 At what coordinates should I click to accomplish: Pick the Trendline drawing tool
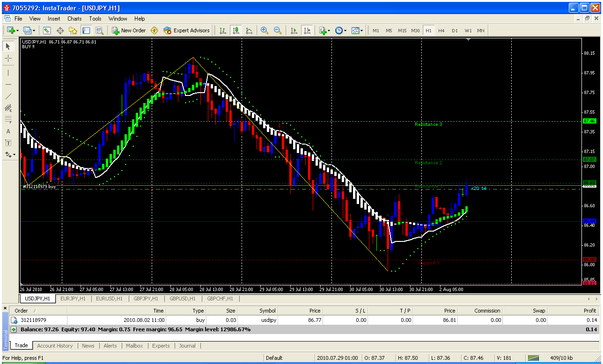click(x=8, y=96)
